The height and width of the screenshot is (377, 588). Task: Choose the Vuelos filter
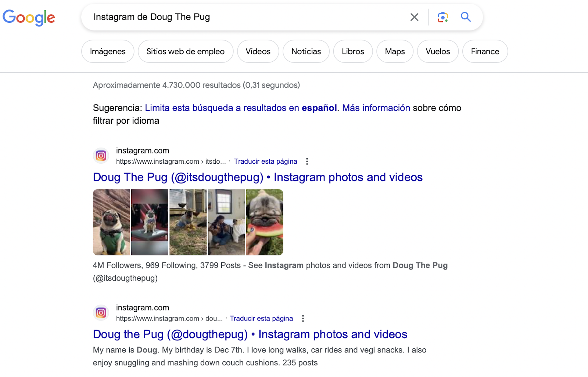[x=437, y=51]
